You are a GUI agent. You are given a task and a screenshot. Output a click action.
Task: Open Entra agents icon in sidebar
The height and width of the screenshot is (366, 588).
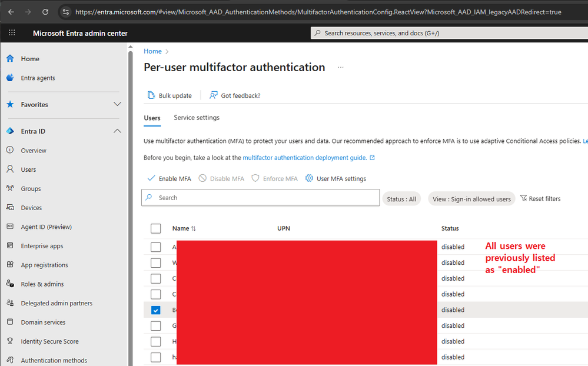(x=10, y=78)
